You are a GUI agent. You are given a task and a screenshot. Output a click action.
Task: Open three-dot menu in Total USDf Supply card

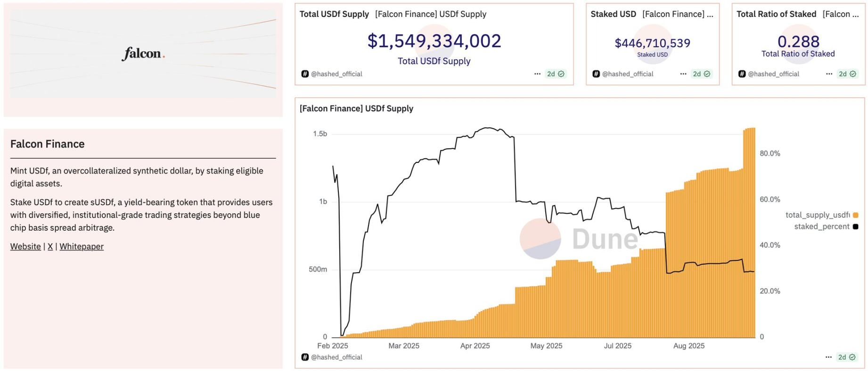click(x=537, y=74)
